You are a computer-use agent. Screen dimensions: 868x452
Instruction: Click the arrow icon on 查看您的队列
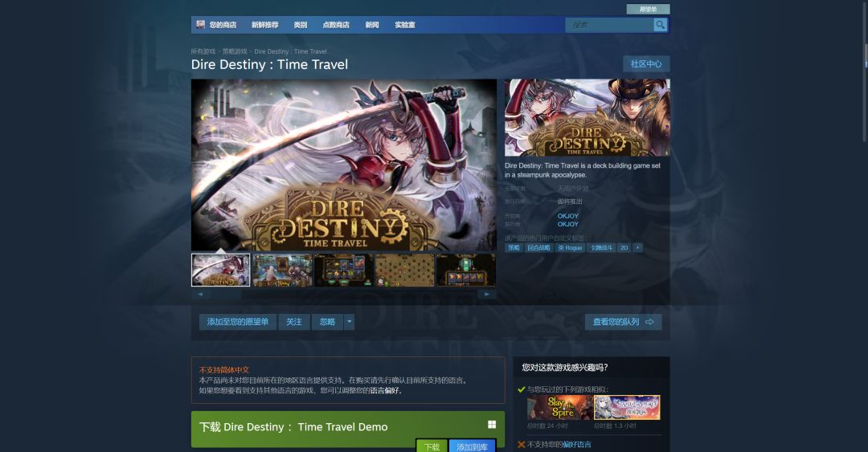point(649,322)
